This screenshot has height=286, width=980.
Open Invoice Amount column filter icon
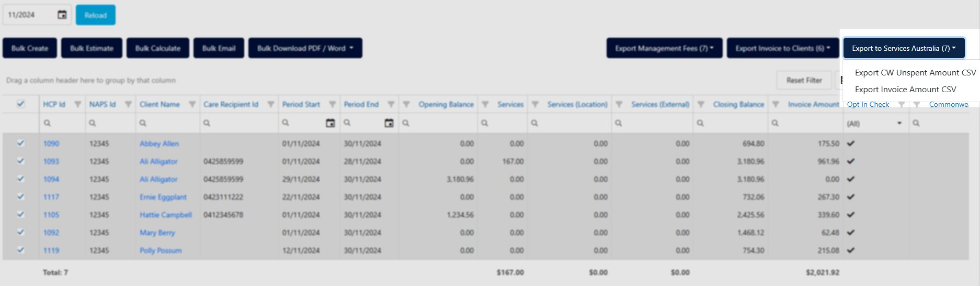776,104
